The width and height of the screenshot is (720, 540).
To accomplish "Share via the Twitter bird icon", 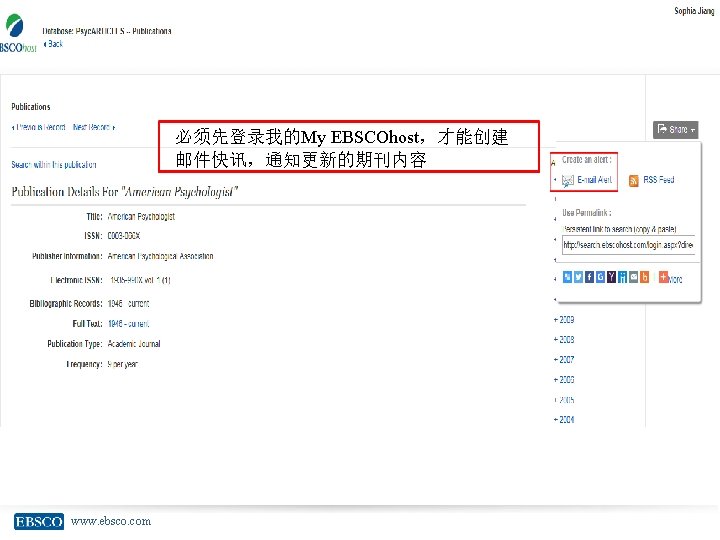I will point(579,277).
